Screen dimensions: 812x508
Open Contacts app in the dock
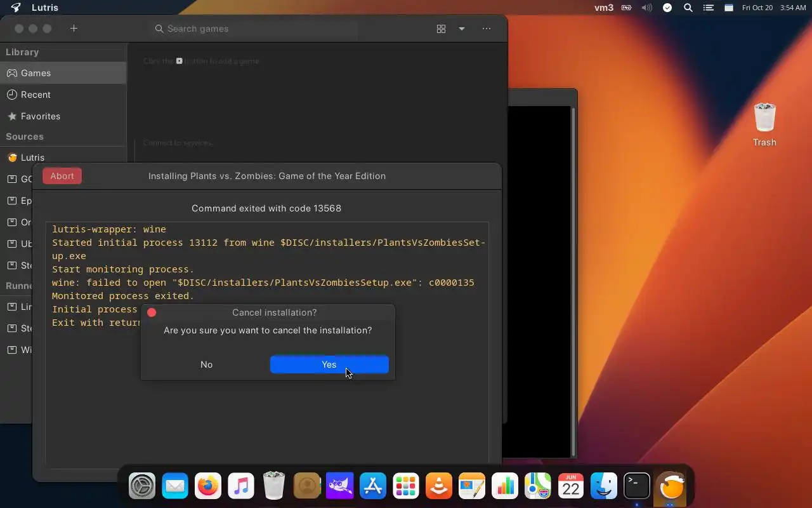pos(307,487)
